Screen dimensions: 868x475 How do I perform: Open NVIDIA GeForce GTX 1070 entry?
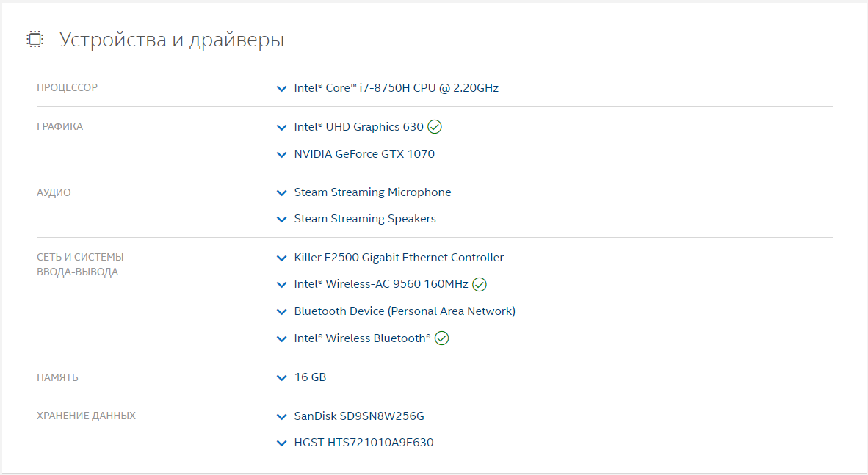pos(364,154)
